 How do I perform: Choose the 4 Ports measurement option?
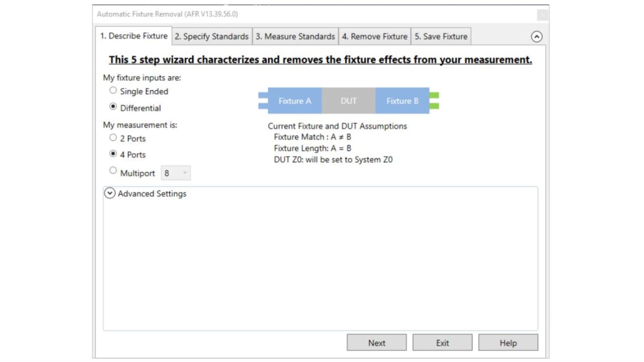pyautogui.click(x=113, y=154)
